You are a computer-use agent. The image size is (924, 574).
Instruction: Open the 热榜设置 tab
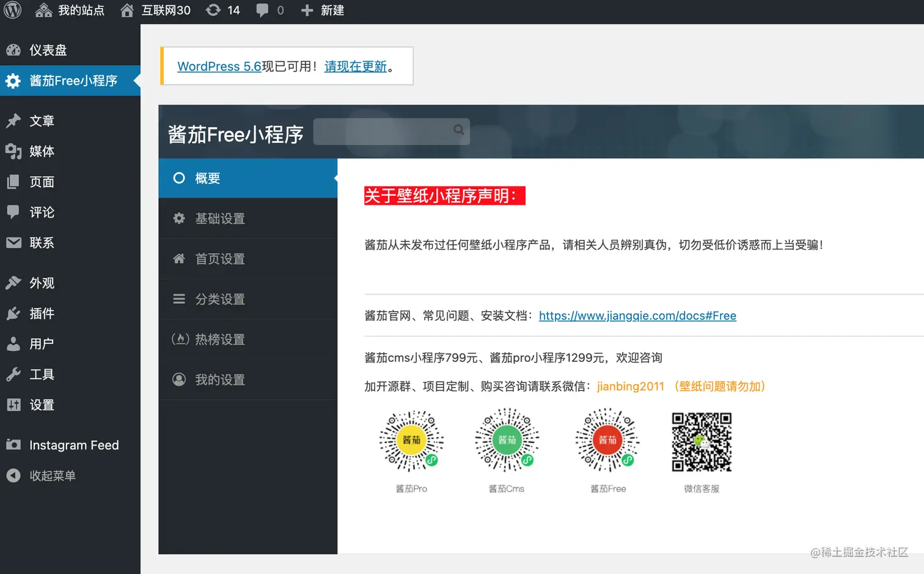click(x=248, y=339)
